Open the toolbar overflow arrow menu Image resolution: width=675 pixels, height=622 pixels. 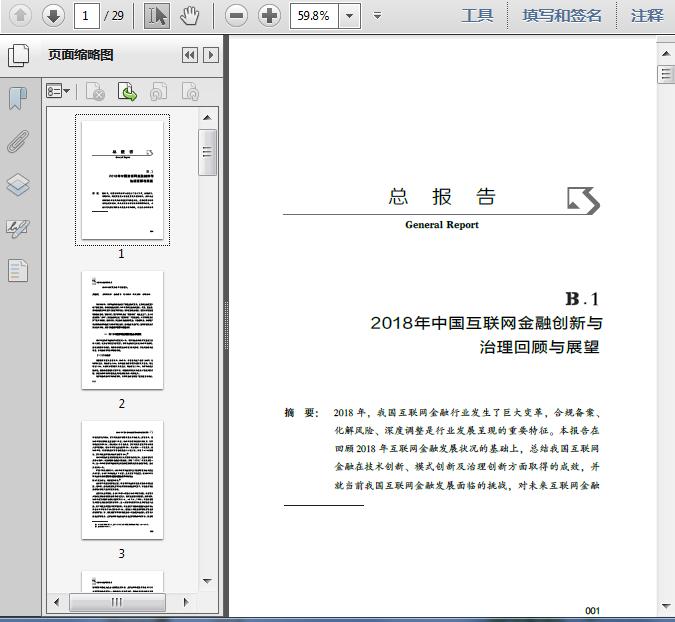(378, 16)
